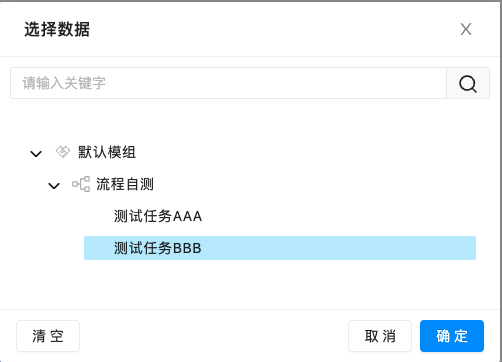This screenshot has width=502, height=362.
Task: Select the 默认模组 tree label
Action: click(x=107, y=152)
